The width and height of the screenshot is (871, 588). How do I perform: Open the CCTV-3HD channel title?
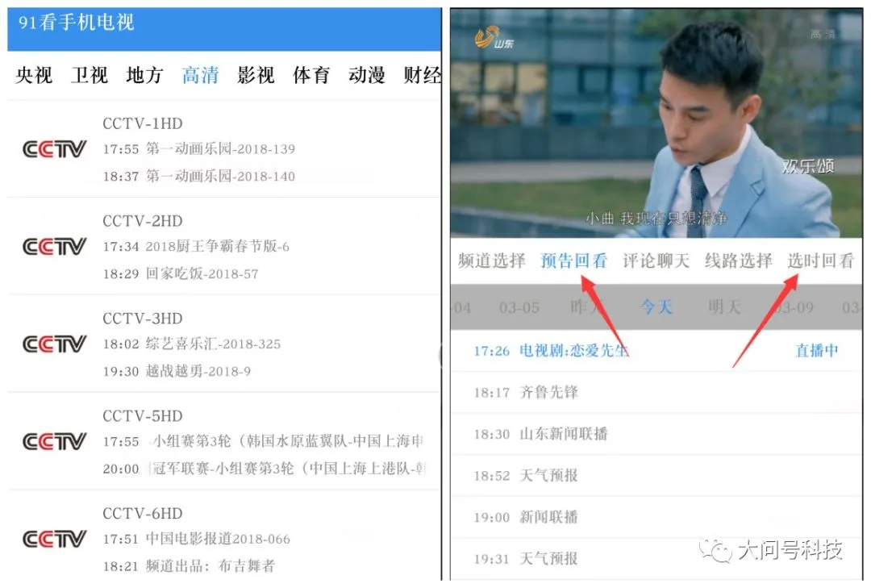[x=143, y=319]
